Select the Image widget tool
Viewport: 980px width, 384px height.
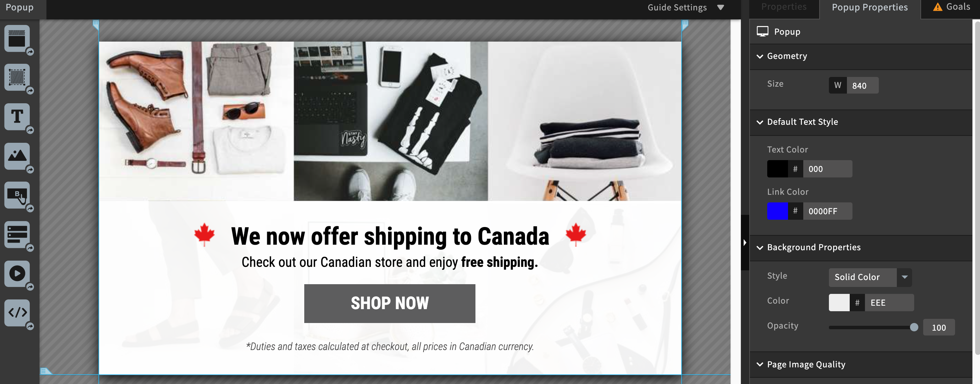17,156
